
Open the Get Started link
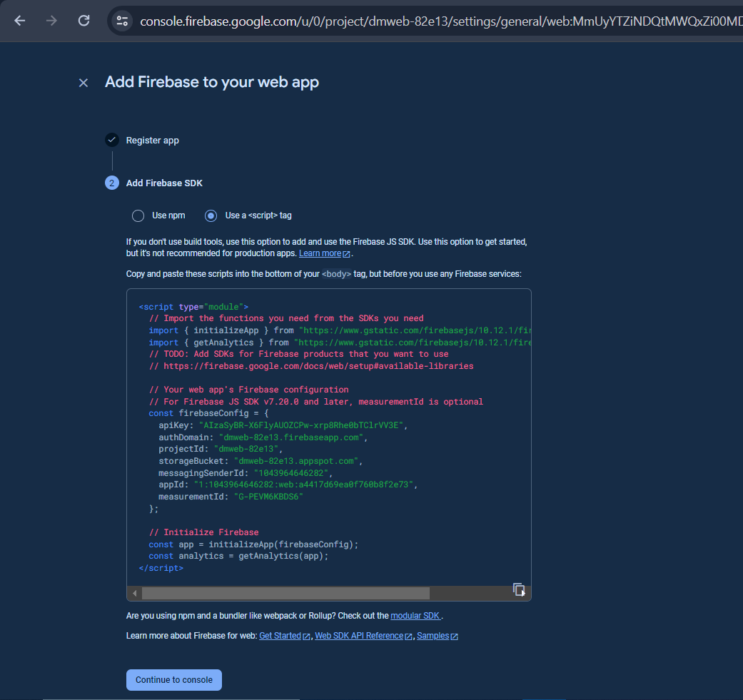tap(280, 636)
